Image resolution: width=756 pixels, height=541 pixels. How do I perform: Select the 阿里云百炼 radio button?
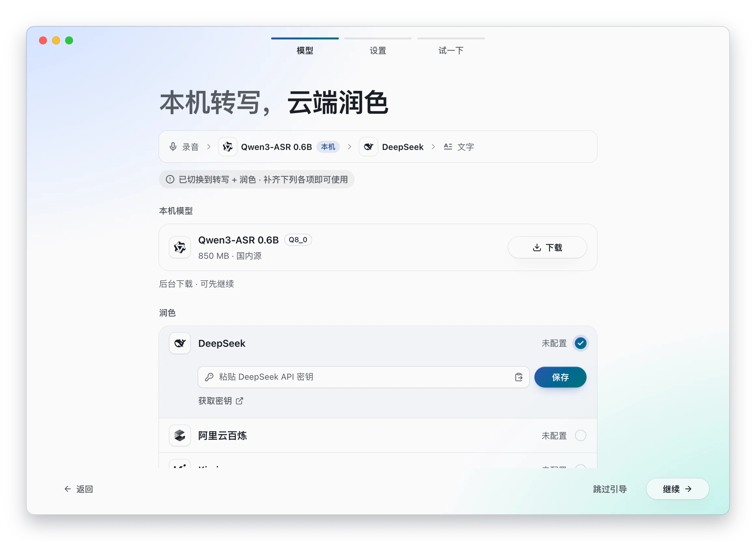click(580, 435)
